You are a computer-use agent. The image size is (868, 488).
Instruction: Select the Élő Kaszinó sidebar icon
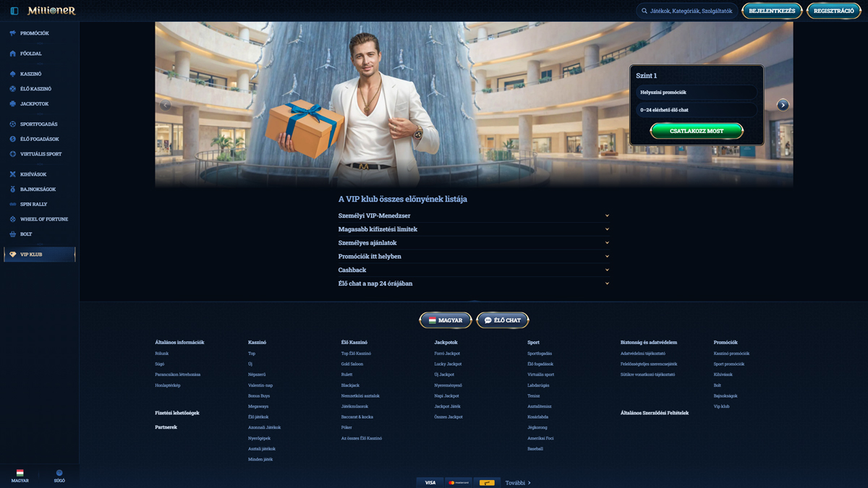click(13, 89)
